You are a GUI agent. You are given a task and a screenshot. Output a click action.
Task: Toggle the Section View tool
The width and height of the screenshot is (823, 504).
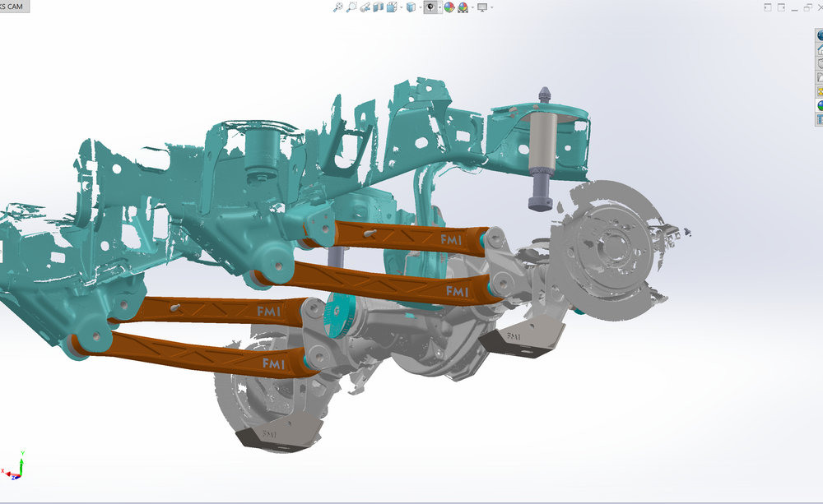pos(378,7)
